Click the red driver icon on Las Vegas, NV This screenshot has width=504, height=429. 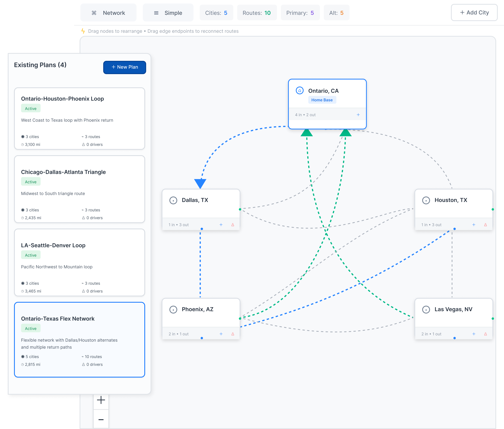pos(485,334)
